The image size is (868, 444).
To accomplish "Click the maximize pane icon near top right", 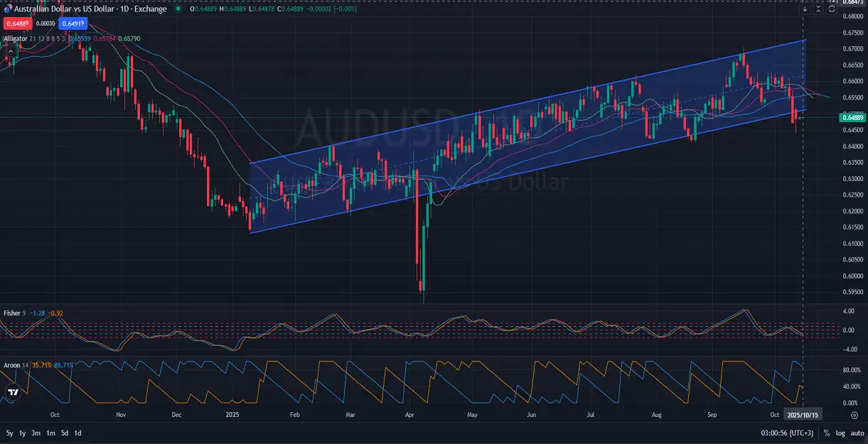I will click(x=819, y=9).
